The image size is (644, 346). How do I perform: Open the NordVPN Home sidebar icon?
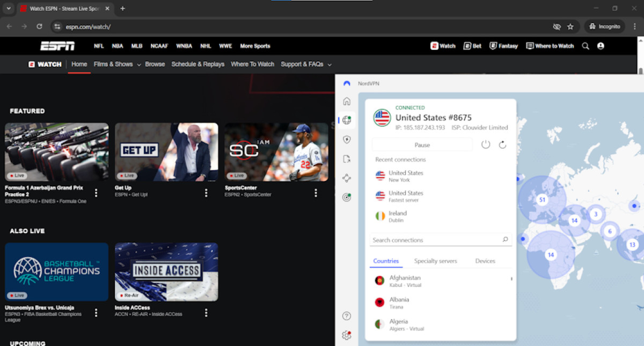[x=347, y=101]
